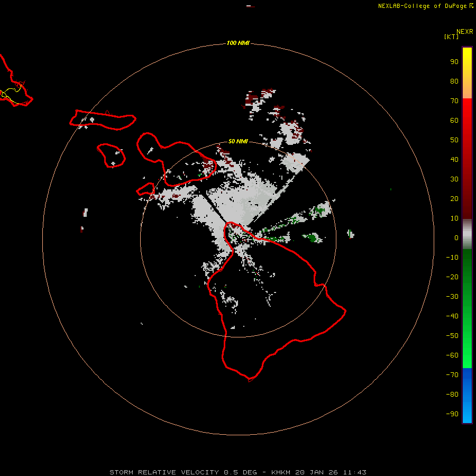
Task: Click the 0 value on velocity scale
Action: [x=456, y=237]
